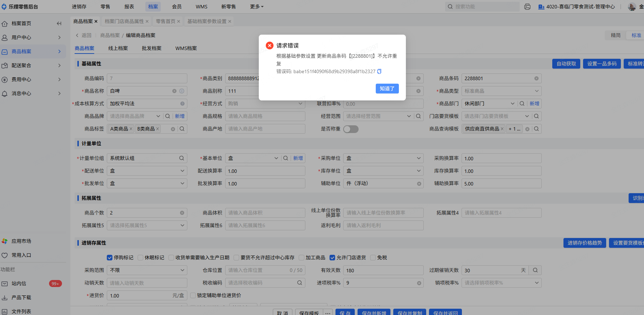
Task: Click the 自动获取 button
Action: tap(566, 64)
